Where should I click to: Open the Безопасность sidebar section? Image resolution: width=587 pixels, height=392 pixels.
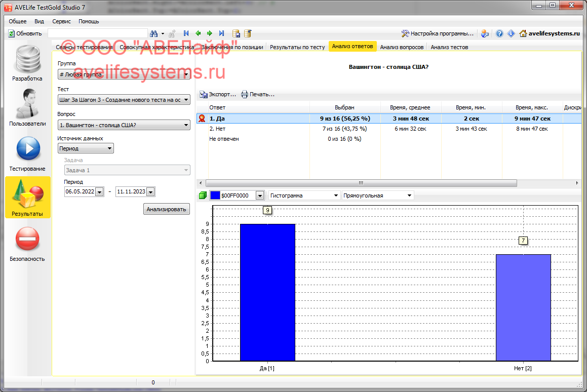(27, 244)
